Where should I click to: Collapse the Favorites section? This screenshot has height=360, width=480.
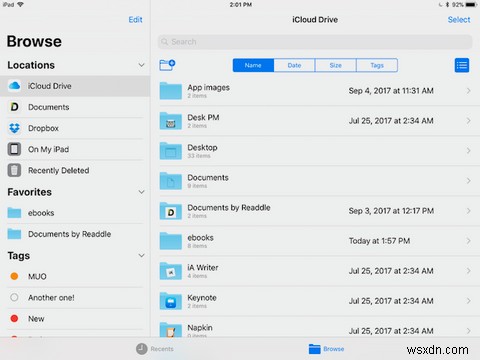141,192
